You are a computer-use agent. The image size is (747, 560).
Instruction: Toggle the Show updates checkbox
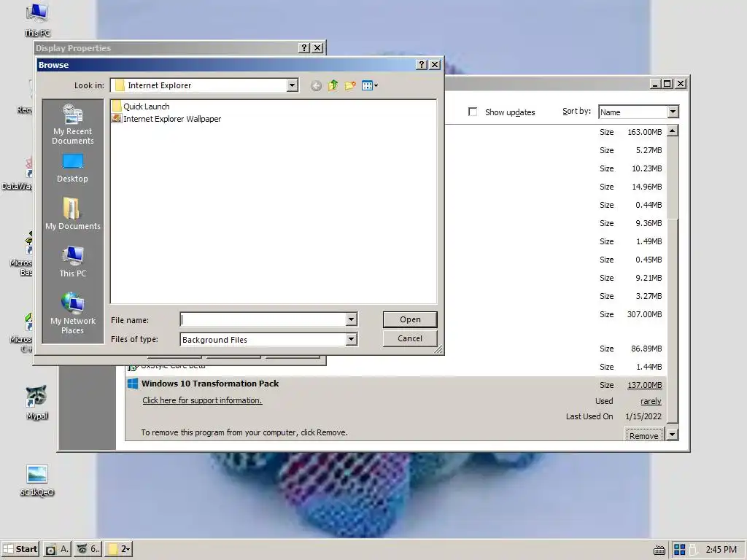coord(473,112)
